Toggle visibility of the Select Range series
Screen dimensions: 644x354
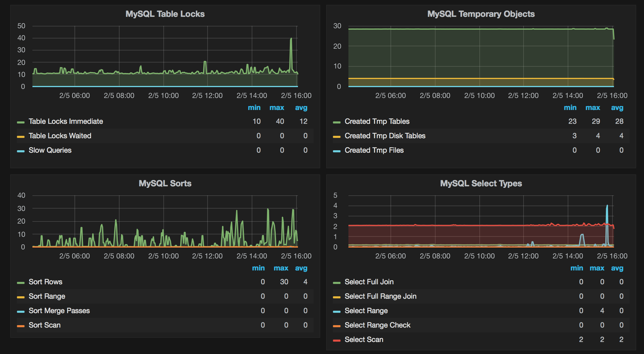click(366, 311)
